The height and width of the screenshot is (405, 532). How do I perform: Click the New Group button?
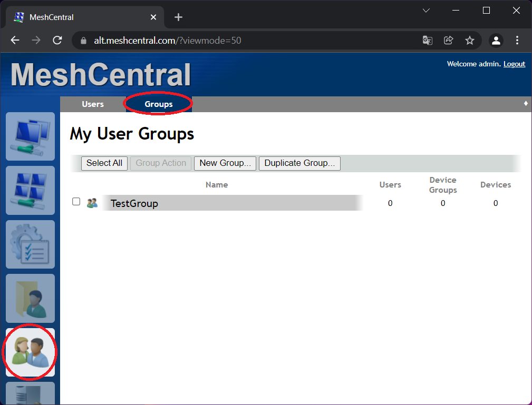[x=225, y=163]
